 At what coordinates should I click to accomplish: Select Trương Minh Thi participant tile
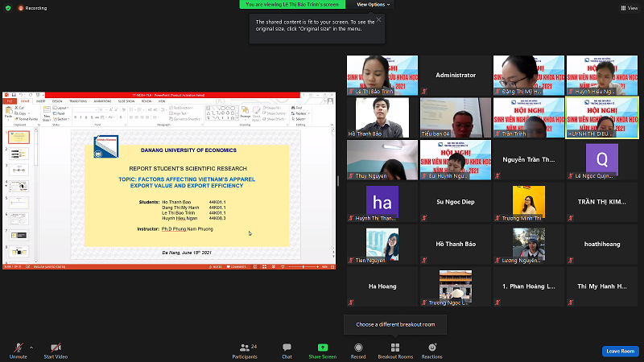tap(529, 202)
